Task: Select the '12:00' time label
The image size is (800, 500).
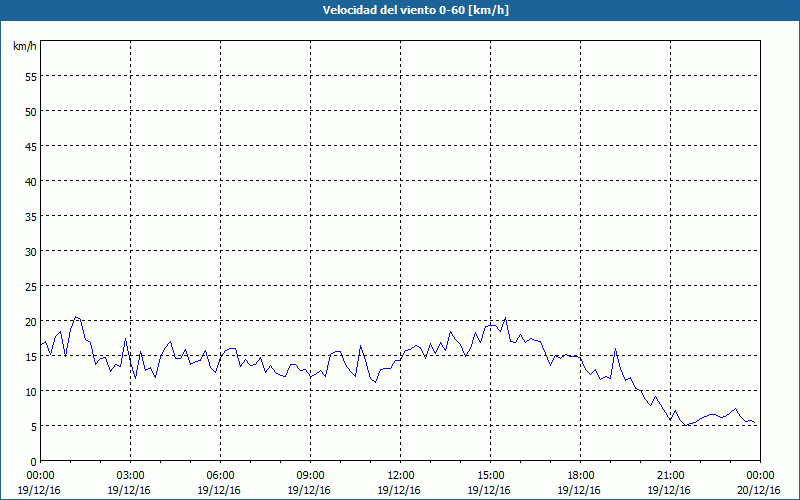Action: 401,475
